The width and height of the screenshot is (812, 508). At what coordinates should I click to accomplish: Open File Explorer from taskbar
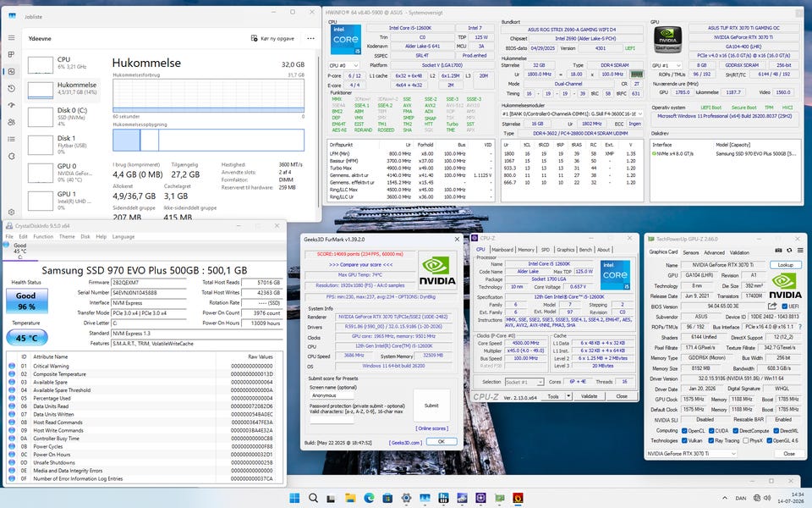point(350,498)
